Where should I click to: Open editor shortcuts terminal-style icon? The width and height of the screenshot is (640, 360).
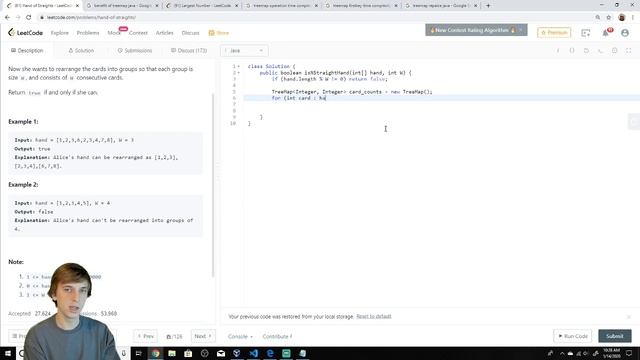[600, 51]
